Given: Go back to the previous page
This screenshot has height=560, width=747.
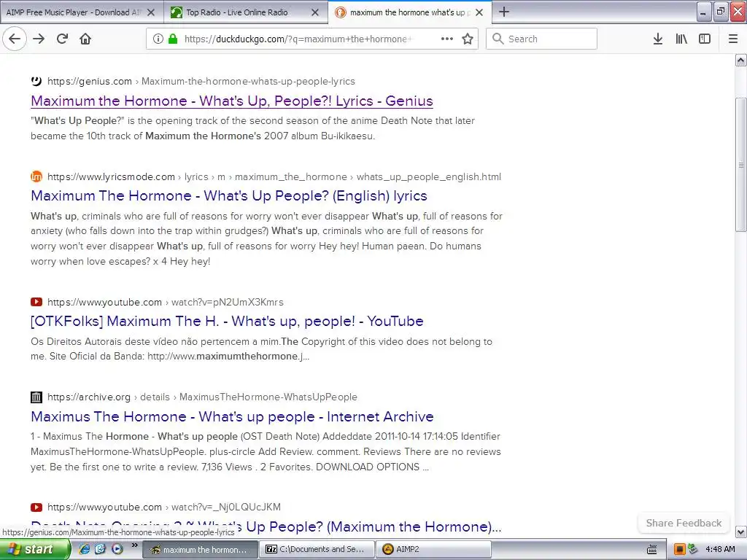Looking at the screenshot, I should pyautogui.click(x=15, y=39).
